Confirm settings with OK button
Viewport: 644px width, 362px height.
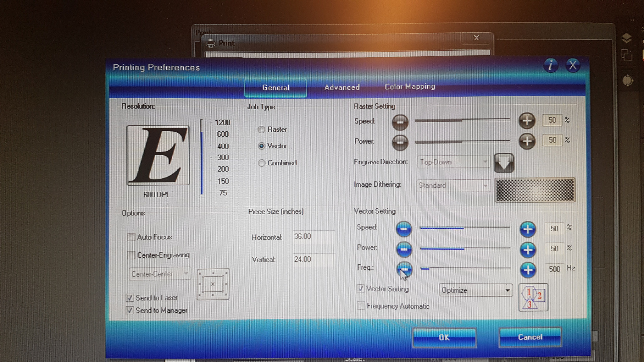[444, 337]
